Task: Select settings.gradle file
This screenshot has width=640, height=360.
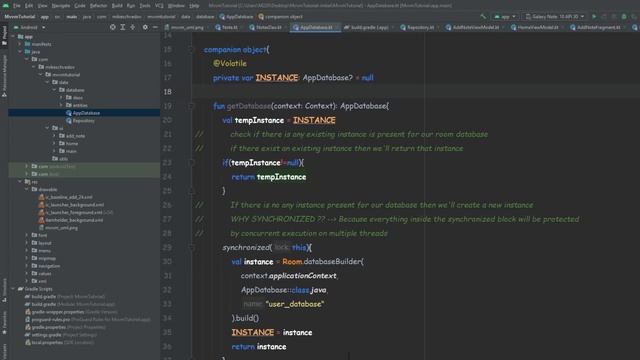Action: click(x=60, y=335)
